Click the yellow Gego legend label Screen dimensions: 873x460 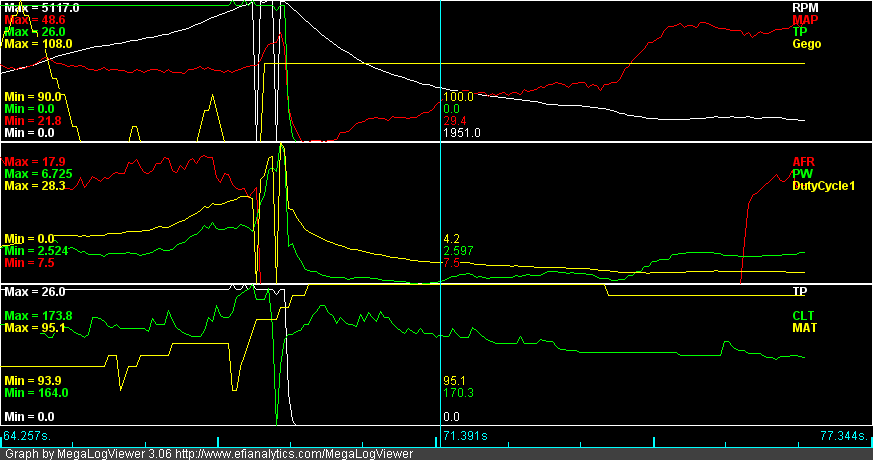pyautogui.click(x=806, y=44)
